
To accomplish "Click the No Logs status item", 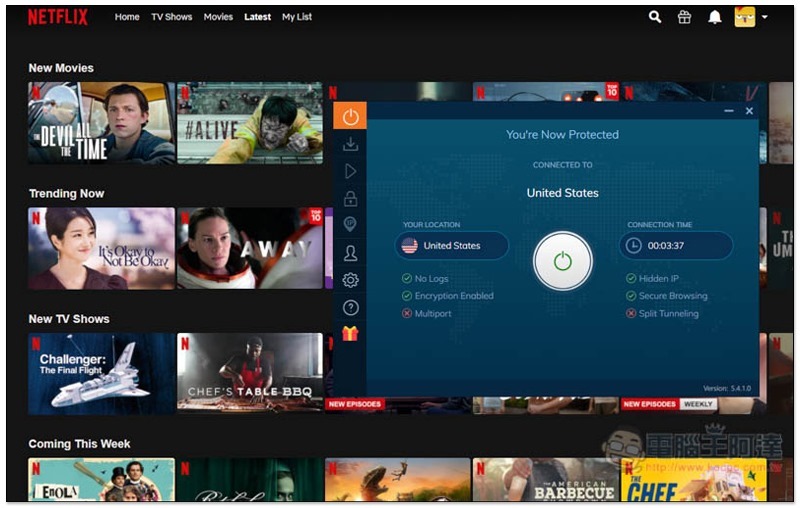I will (x=425, y=278).
